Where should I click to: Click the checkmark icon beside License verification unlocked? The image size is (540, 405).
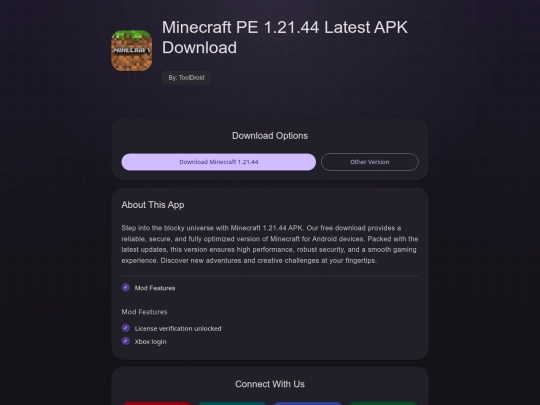(x=126, y=328)
